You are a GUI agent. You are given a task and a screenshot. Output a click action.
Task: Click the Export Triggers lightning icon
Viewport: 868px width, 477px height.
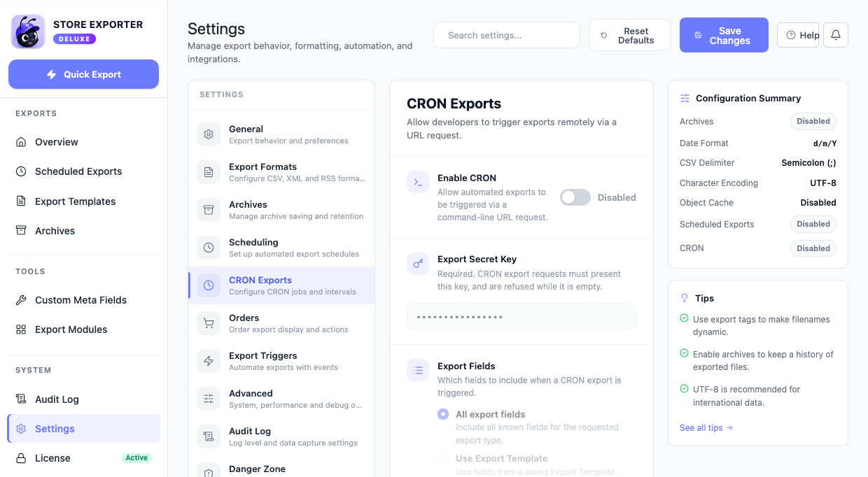click(x=209, y=361)
